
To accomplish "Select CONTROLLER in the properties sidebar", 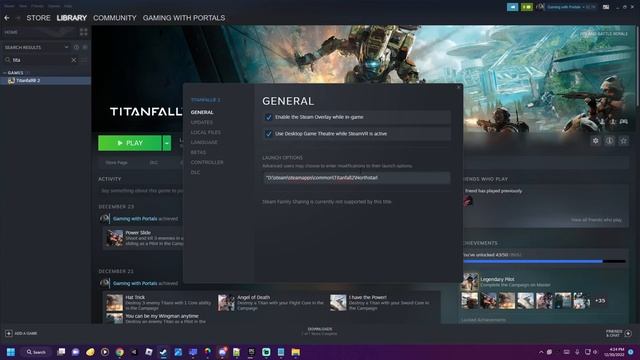I will click(207, 162).
